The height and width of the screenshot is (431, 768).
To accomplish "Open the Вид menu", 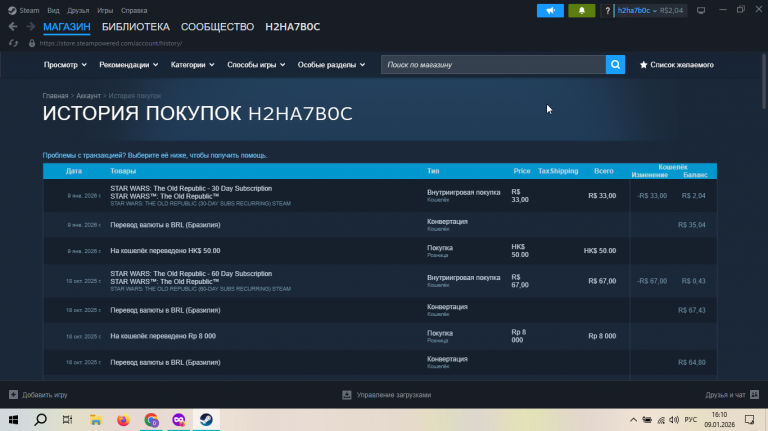I will point(53,10).
